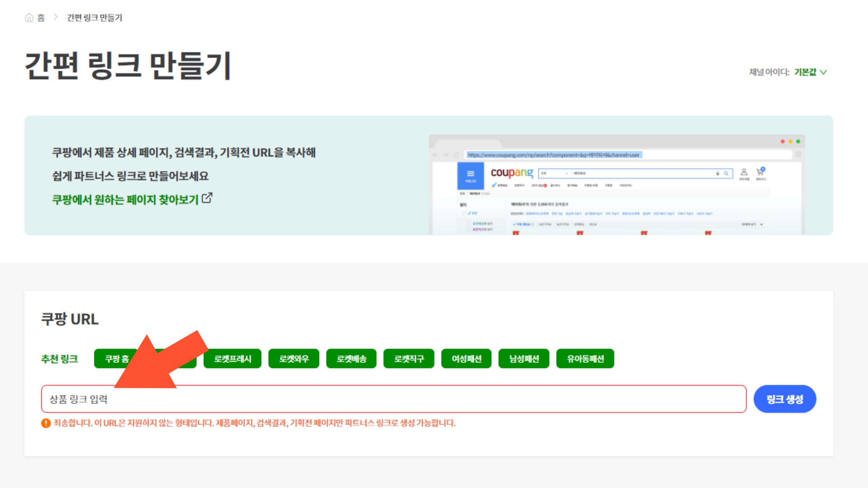Click the home icon in breadcrumb
This screenshot has width=868, height=488.
tap(29, 17)
